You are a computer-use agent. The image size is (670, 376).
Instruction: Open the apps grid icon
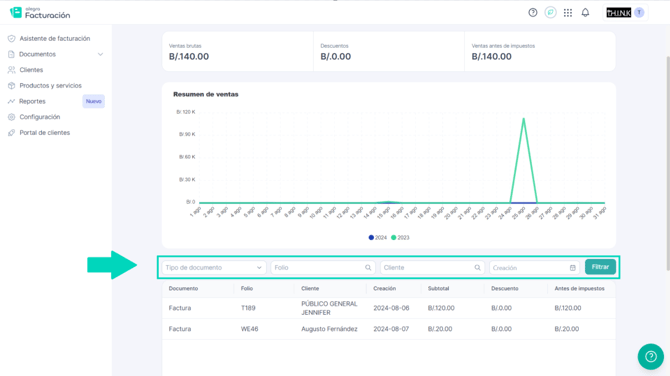pos(567,13)
